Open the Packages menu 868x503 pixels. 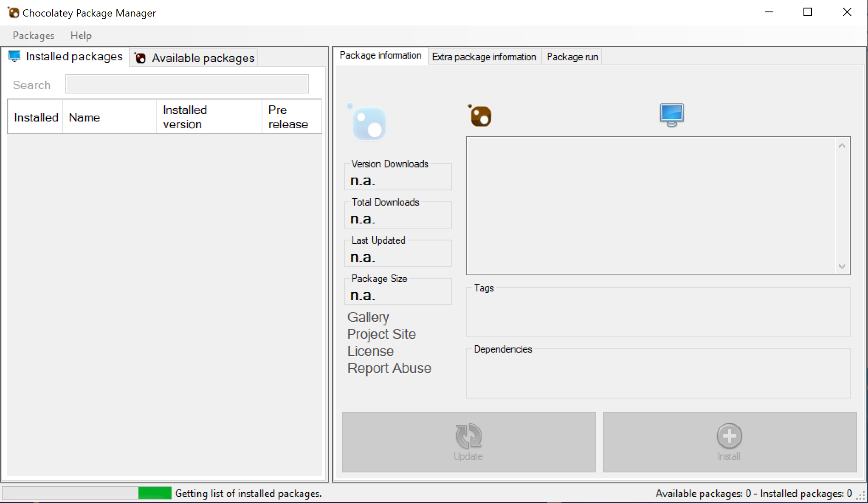point(34,36)
